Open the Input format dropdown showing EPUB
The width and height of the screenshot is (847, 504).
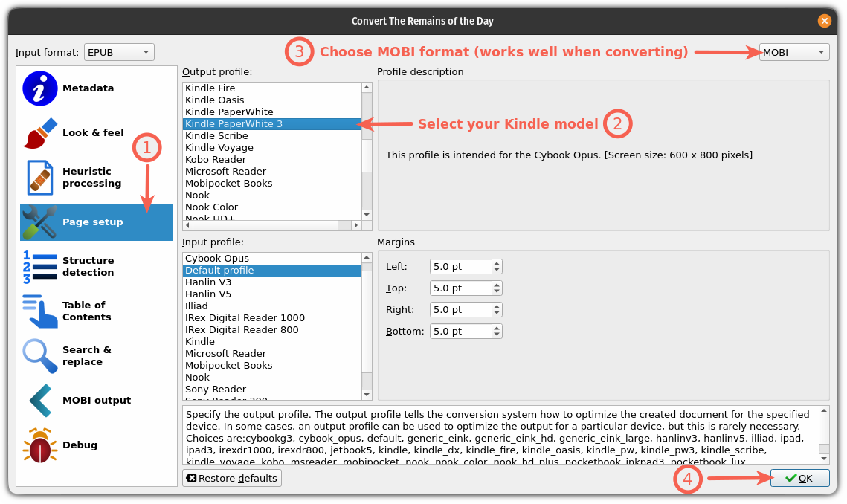click(119, 52)
